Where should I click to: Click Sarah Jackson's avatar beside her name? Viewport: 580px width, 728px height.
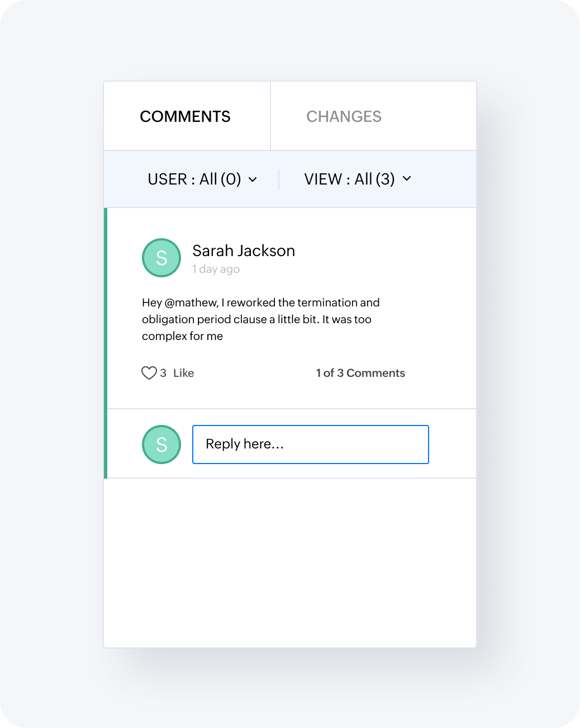click(x=161, y=258)
